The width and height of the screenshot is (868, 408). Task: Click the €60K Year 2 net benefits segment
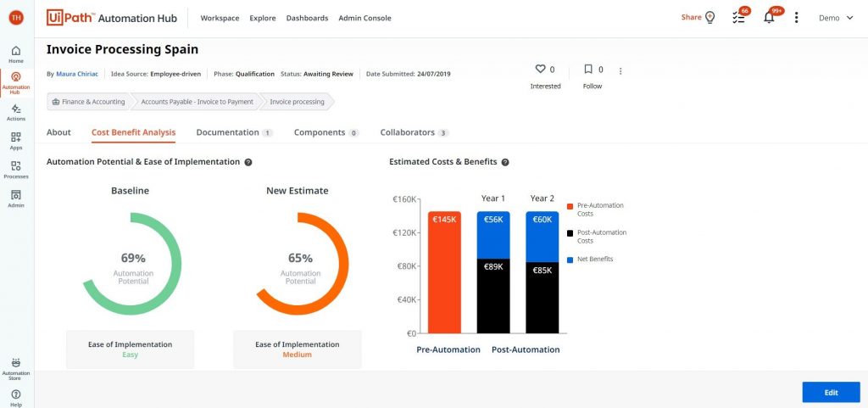coord(542,237)
